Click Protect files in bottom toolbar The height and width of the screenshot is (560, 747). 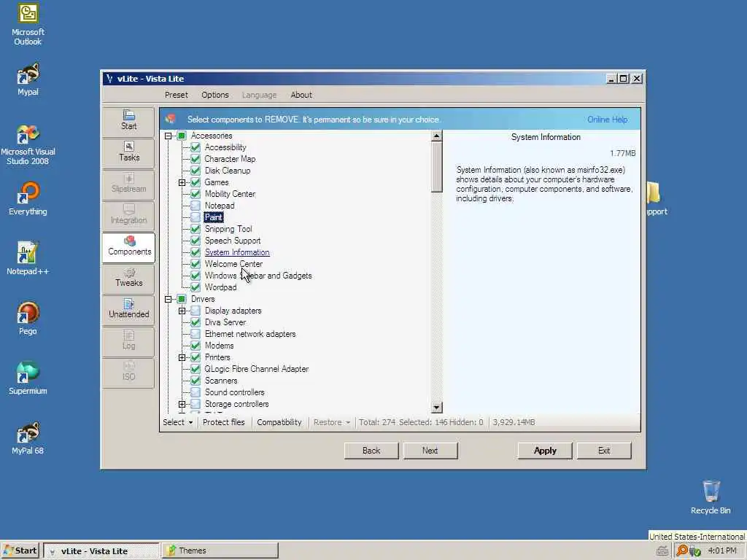pos(223,422)
